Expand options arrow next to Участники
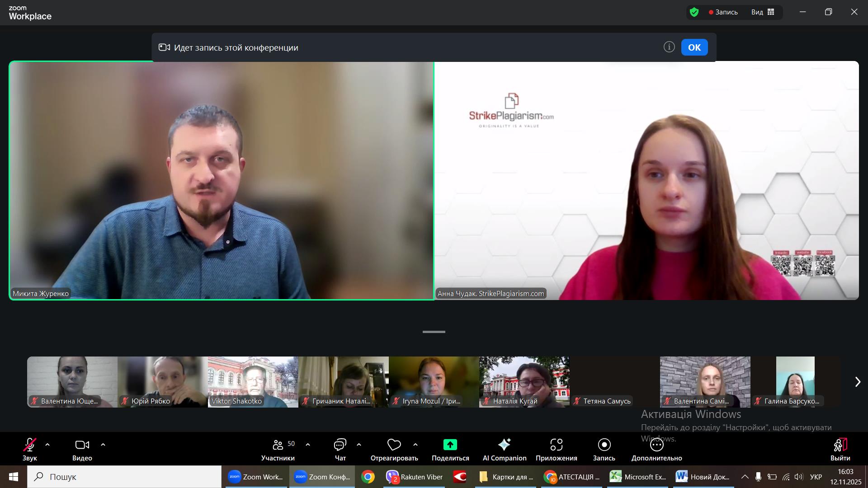The width and height of the screenshot is (868, 488). (308, 445)
